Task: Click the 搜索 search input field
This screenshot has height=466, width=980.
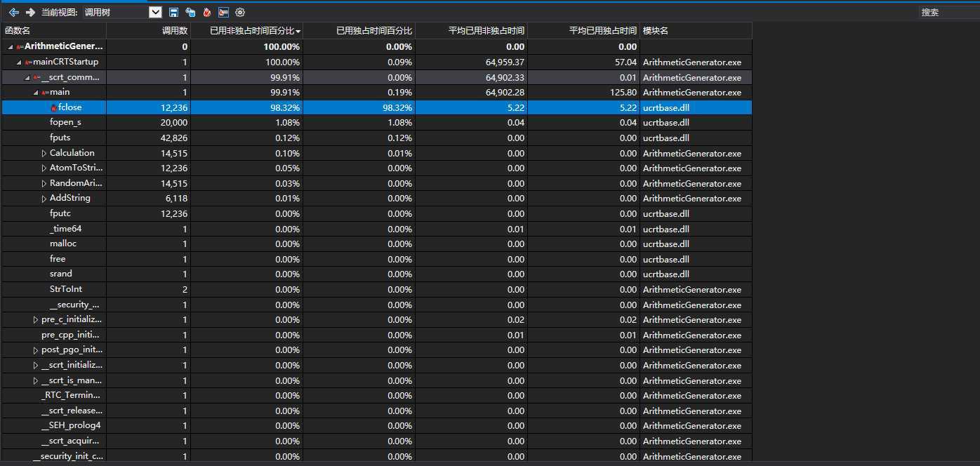Action: [949, 12]
